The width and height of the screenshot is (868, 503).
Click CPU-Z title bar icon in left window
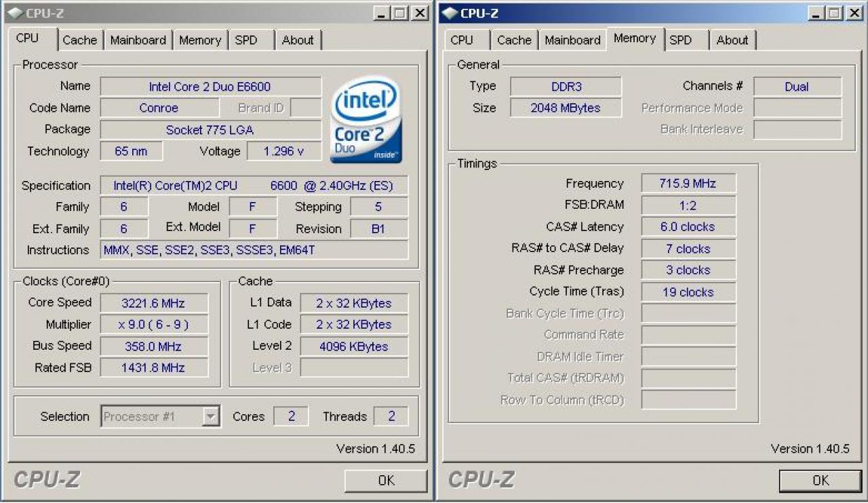coord(15,13)
